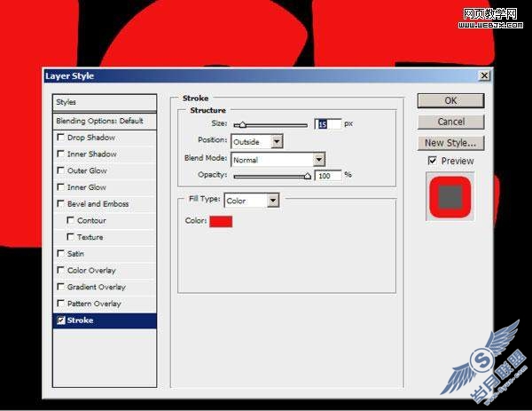Select the Bevel and Emboss label
The width and height of the screenshot is (532, 411).
(x=98, y=204)
